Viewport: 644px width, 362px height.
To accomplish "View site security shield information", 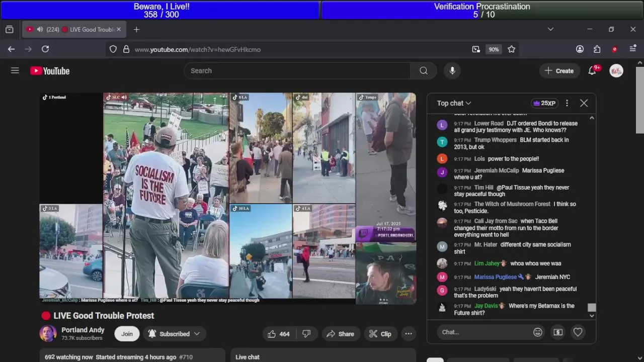I will (x=113, y=49).
